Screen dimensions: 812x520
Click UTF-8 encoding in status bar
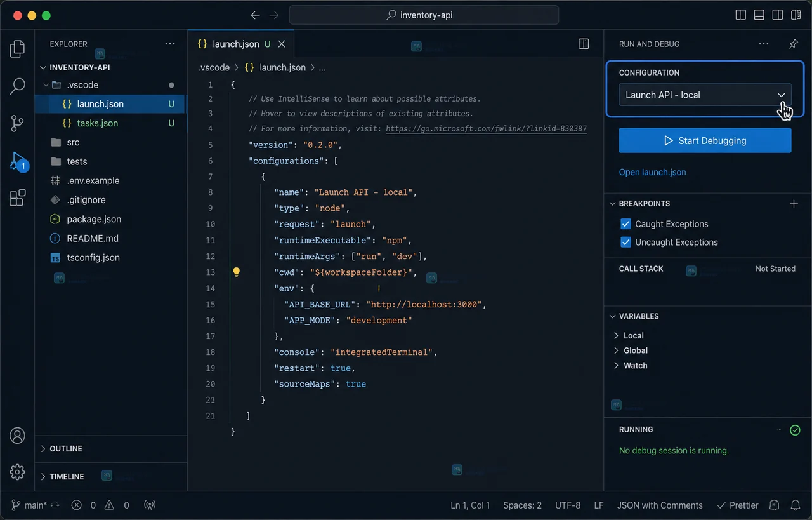[568, 505]
